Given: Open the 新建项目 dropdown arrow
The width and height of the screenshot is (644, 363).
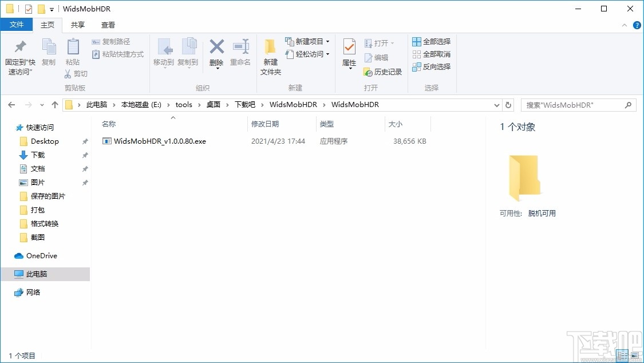Looking at the screenshot, I should (328, 41).
